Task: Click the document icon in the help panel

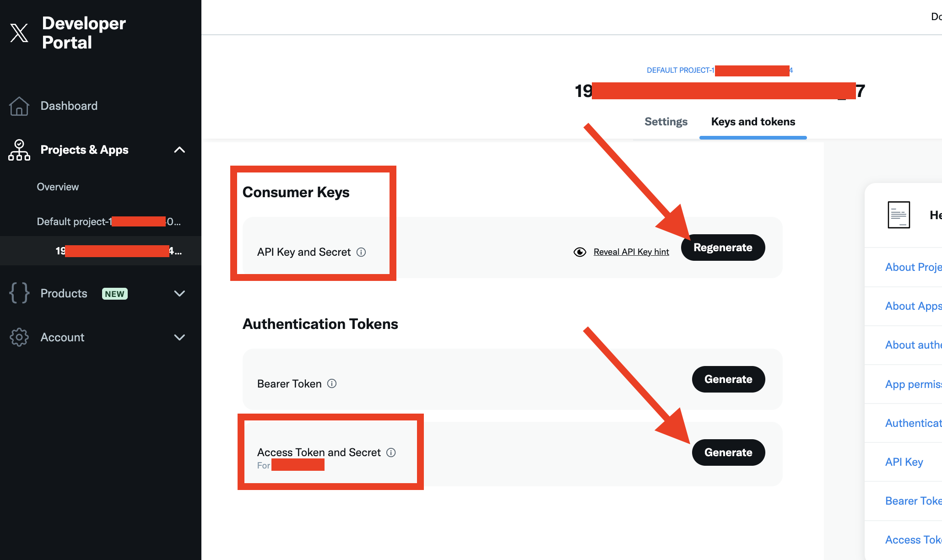Action: coord(899,215)
